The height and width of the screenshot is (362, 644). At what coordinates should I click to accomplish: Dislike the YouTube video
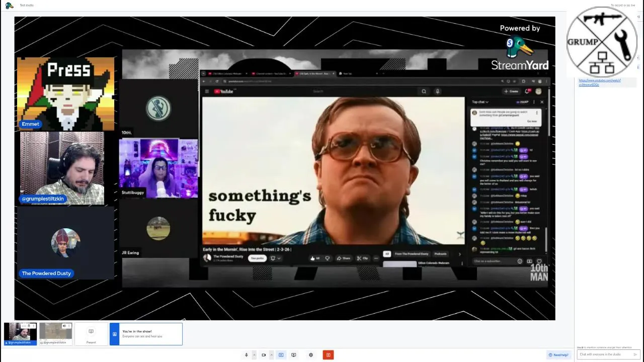coord(328,258)
